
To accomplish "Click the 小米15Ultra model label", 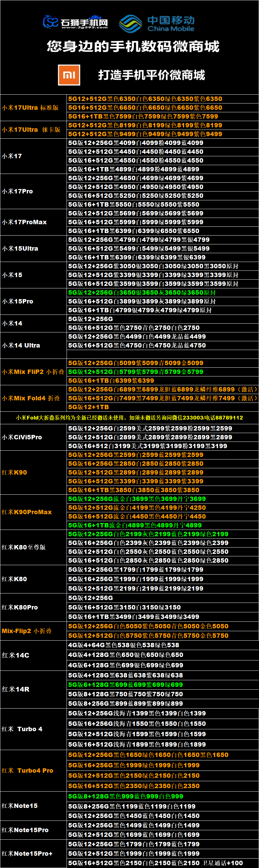I will pyautogui.click(x=20, y=249).
